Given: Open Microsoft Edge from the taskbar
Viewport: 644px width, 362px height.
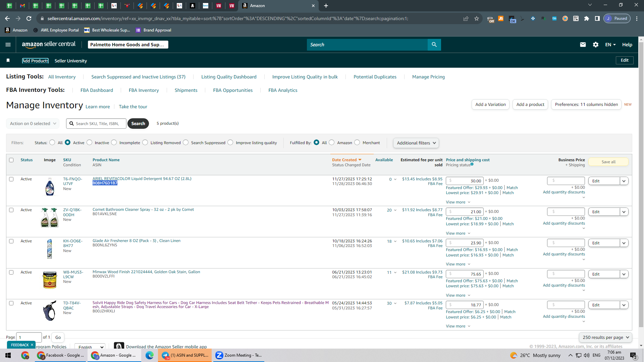Looking at the screenshot, I should (x=150, y=355).
